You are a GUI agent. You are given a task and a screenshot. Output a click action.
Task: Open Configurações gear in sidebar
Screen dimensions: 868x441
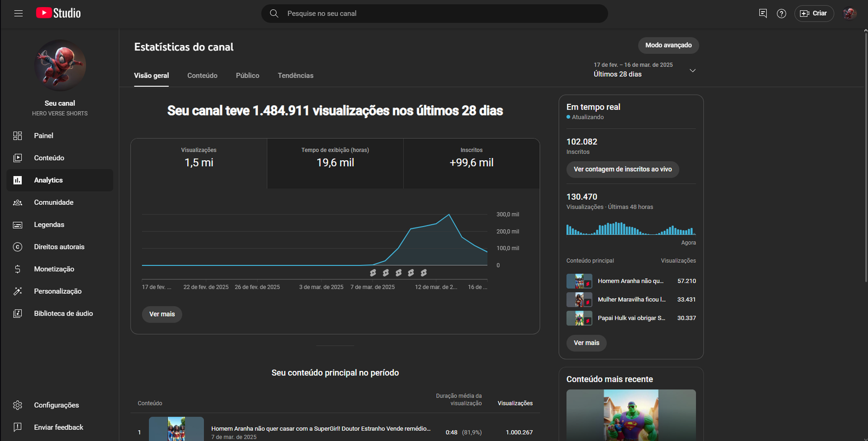coord(56,405)
